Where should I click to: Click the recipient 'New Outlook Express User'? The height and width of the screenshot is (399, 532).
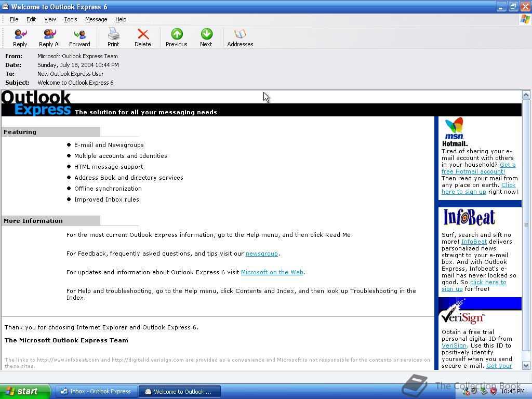70,74
